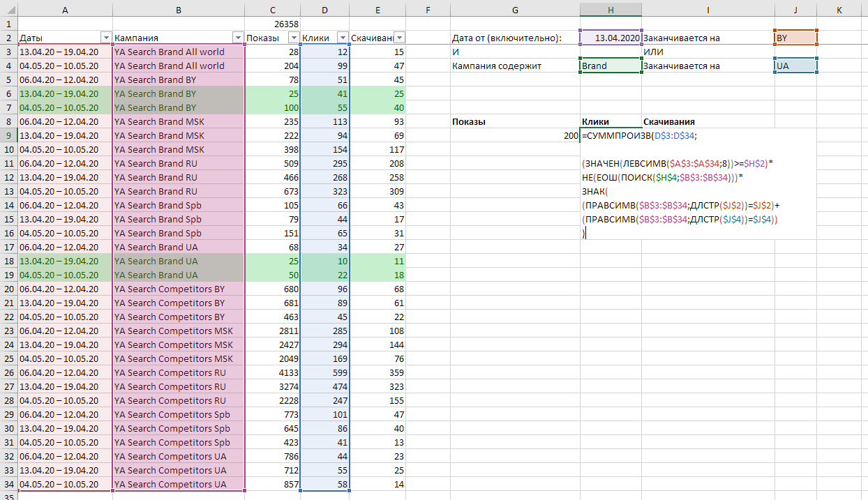This screenshot has height=500, width=868.
Task: Open the Скачивания column filter dropdown
Action: pyautogui.click(x=400, y=38)
